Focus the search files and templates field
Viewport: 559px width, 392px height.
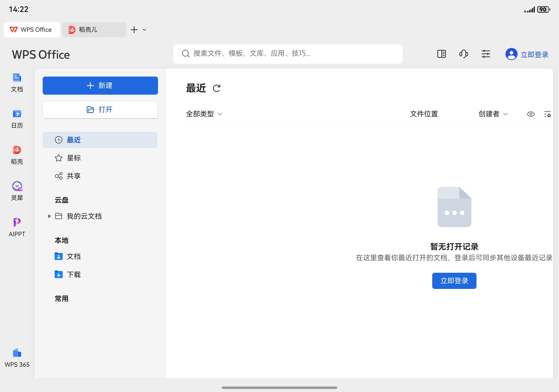(x=288, y=54)
